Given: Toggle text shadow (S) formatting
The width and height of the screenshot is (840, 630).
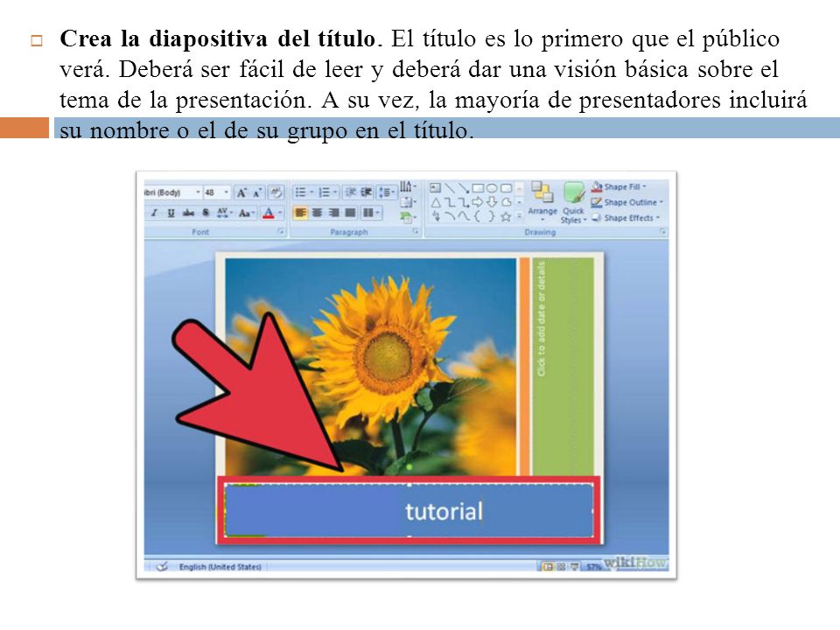Looking at the screenshot, I should tap(205, 213).
